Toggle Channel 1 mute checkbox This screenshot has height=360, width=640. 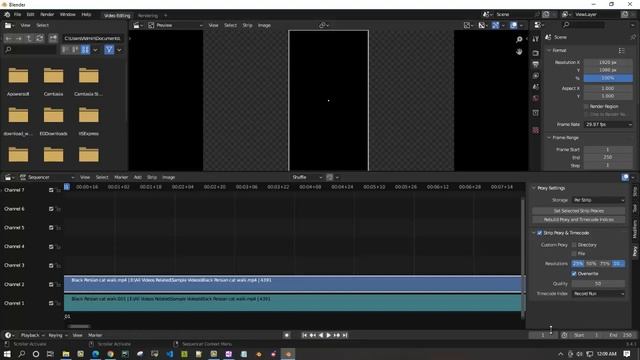coord(51,303)
